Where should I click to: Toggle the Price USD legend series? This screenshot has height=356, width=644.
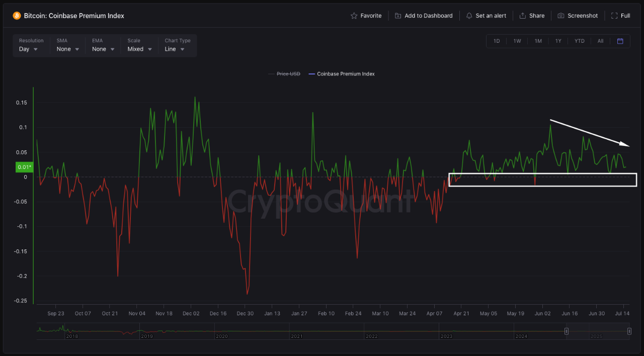pyautogui.click(x=284, y=74)
